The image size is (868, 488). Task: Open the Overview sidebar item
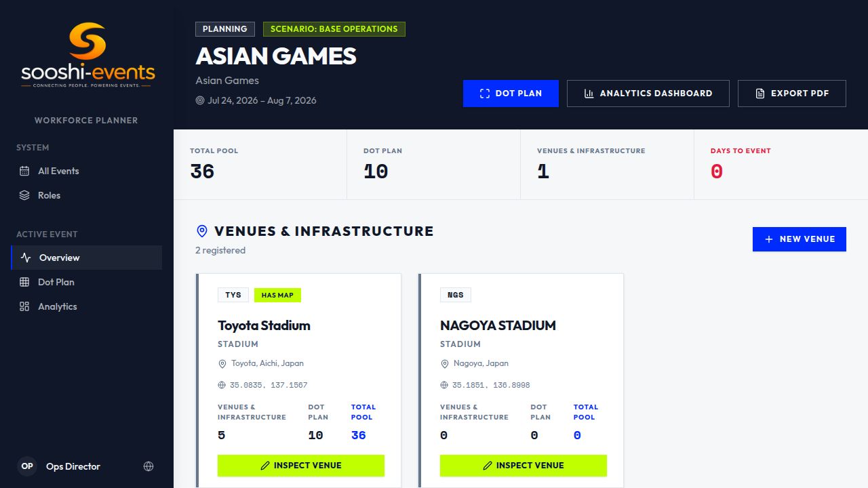[x=87, y=258]
